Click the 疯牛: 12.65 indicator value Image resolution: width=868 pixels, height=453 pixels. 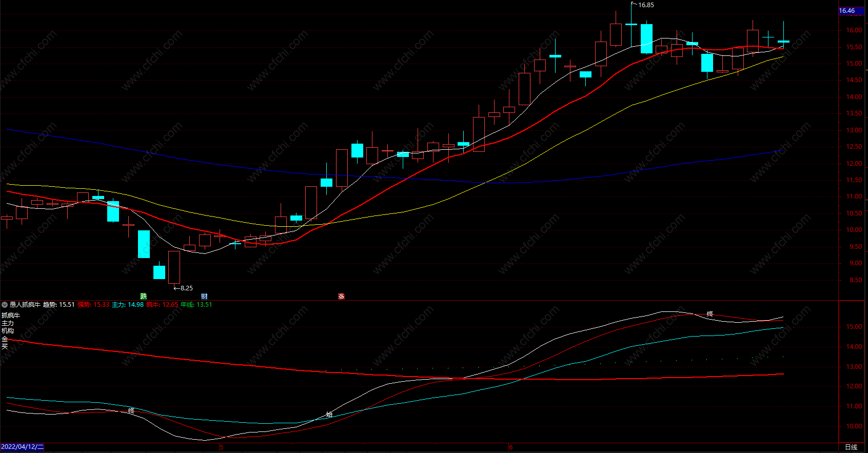(x=162, y=305)
